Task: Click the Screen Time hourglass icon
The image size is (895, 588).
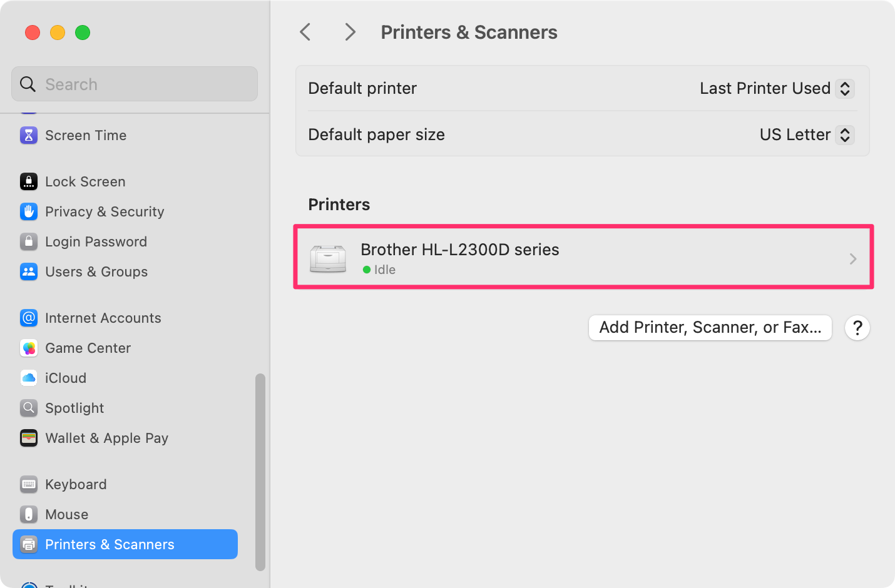Action: tap(29, 135)
